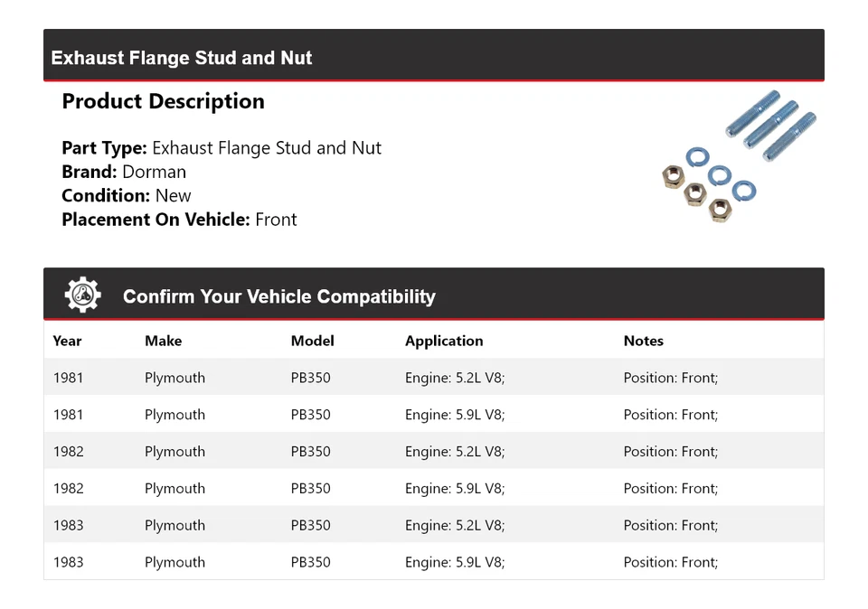Click the Application column header
868x609 pixels.
point(444,341)
